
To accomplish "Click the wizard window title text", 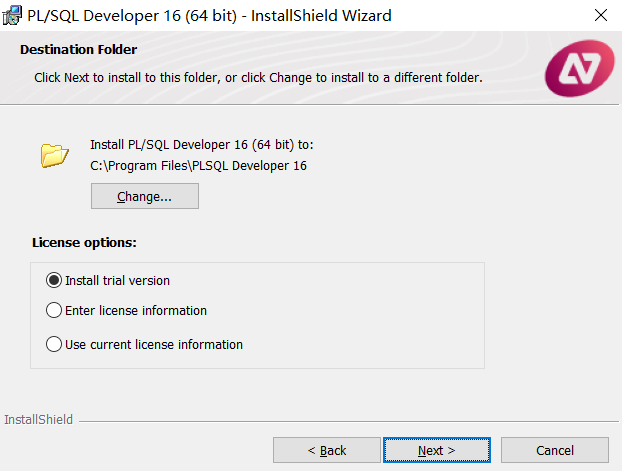I will click(x=209, y=16).
